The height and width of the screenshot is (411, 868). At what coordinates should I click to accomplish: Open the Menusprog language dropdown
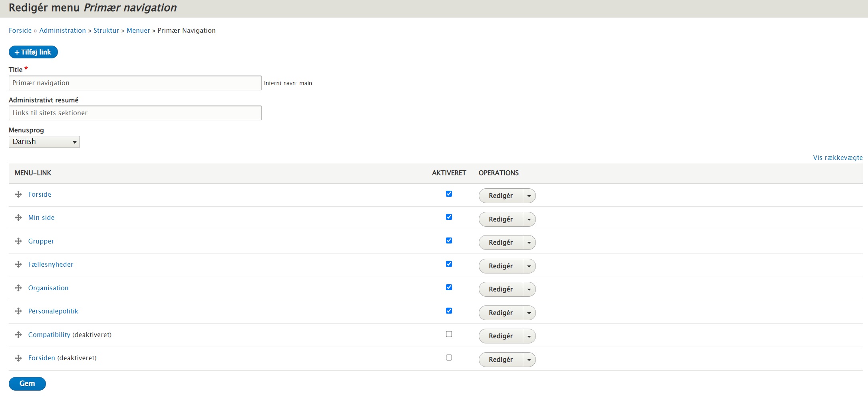[44, 142]
